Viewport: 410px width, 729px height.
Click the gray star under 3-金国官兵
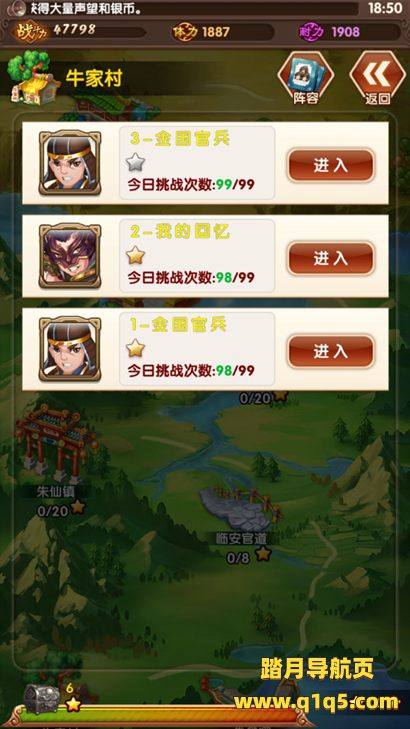pyautogui.click(x=135, y=162)
